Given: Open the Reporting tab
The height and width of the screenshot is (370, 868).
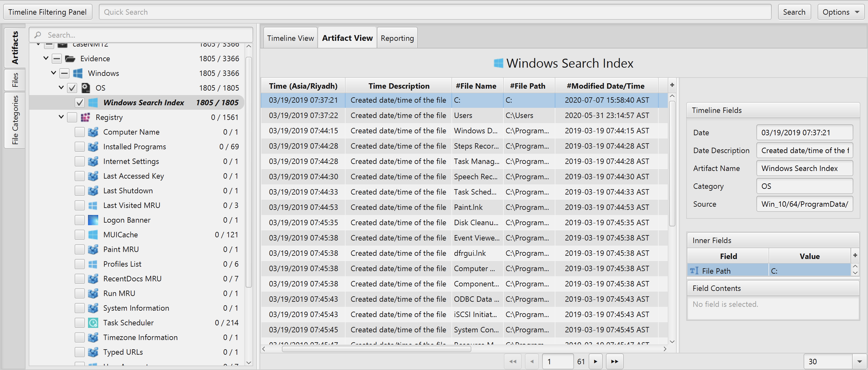Looking at the screenshot, I should 397,38.
